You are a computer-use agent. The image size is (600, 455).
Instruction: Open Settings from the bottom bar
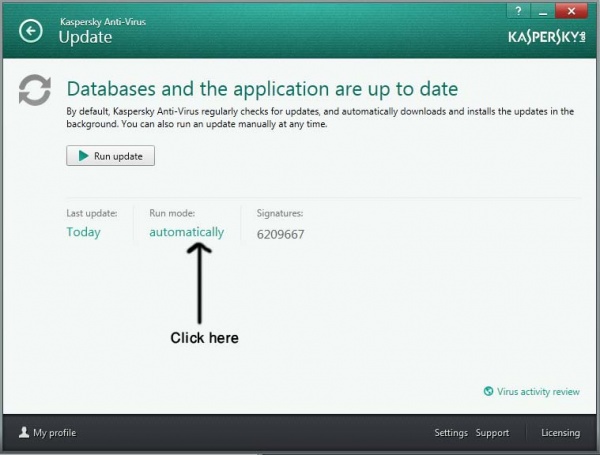click(451, 433)
